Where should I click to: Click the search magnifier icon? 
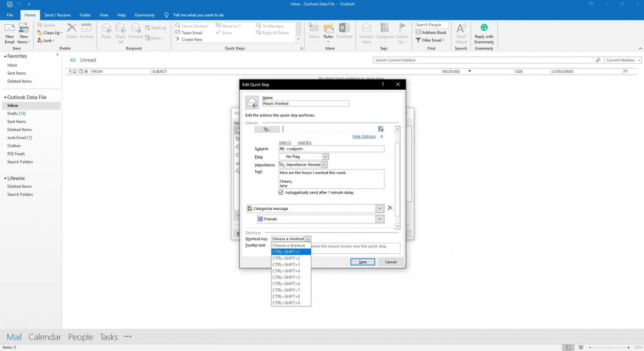(598, 60)
